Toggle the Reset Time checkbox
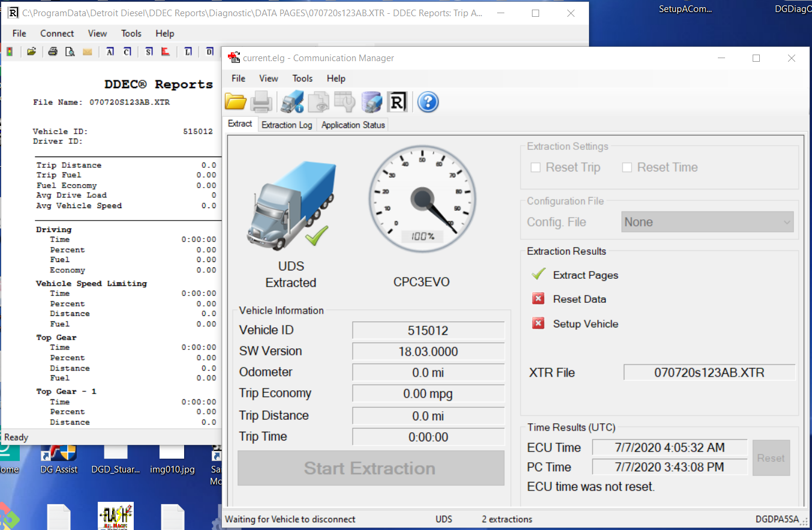Screen dimensions: 812x530 tap(627, 168)
